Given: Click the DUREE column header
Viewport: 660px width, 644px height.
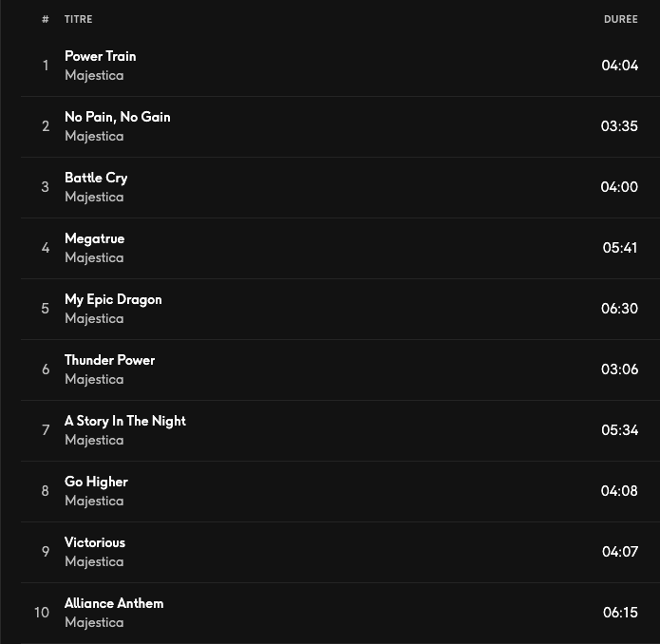Looking at the screenshot, I should [620, 19].
